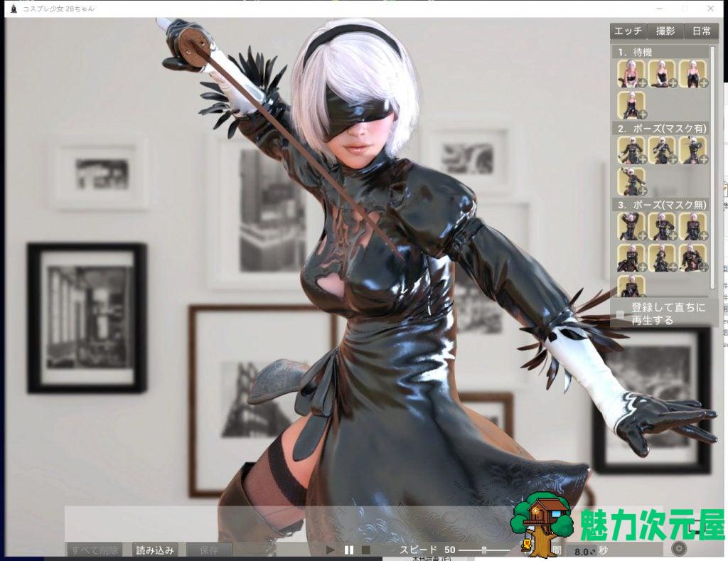
Task: Choose fourth thumbnail under 2. ポーズ(マスク有)
Action: 631,181
